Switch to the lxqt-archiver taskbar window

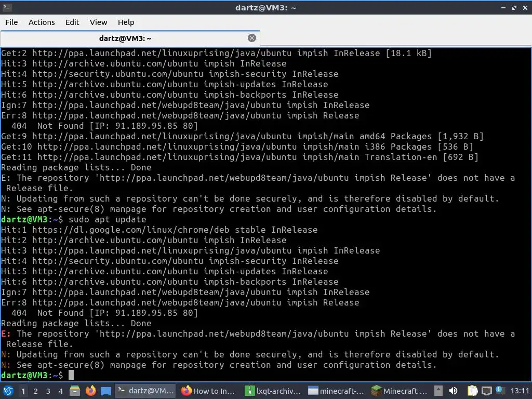point(273,391)
